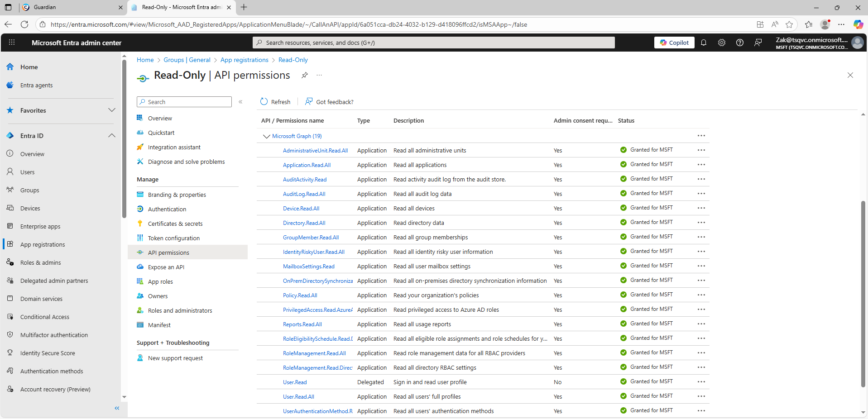Click the Refresh icon in toolbar
868x419 pixels.
coord(264,102)
